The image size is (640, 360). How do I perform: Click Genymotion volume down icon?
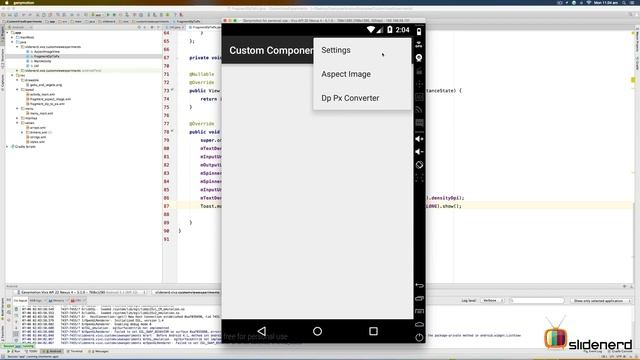419,152
